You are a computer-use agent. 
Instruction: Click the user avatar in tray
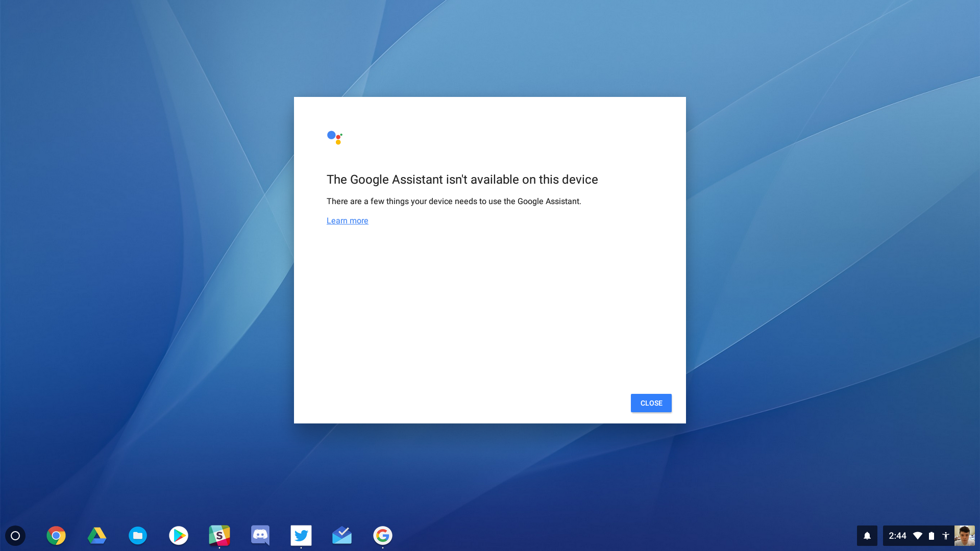click(x=965, y=536)
